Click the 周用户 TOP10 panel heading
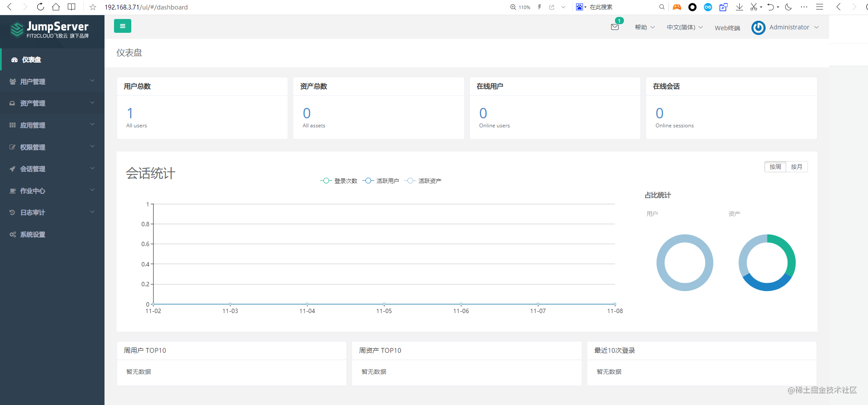Screen dimensions: 868x405 [x=145, y=351]
